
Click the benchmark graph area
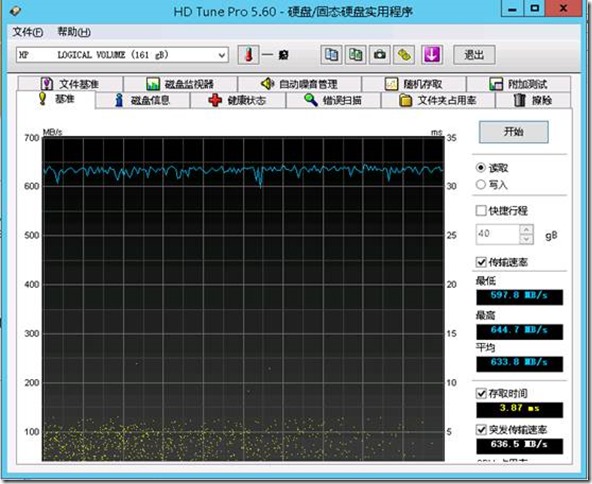(x=244, y=299)
